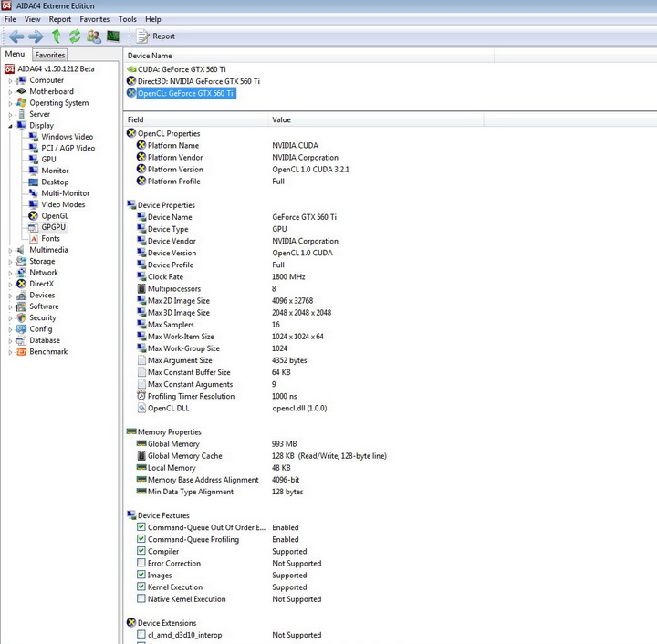
Task: Select the OpenGL icon in tree
Action: (x=34, y=215)
